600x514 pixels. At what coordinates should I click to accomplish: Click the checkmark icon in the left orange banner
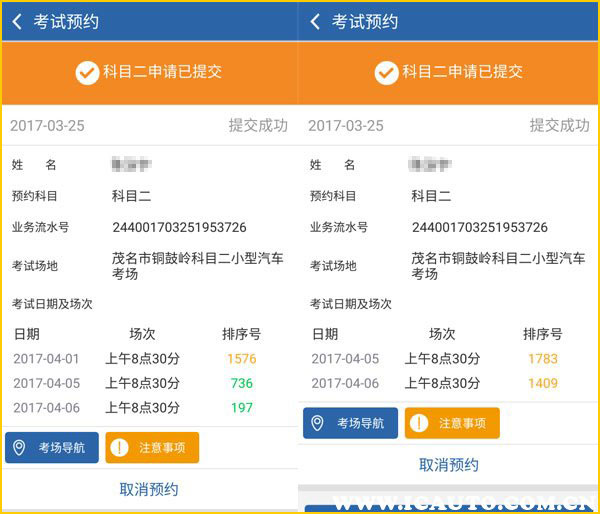tap(87, 72)
